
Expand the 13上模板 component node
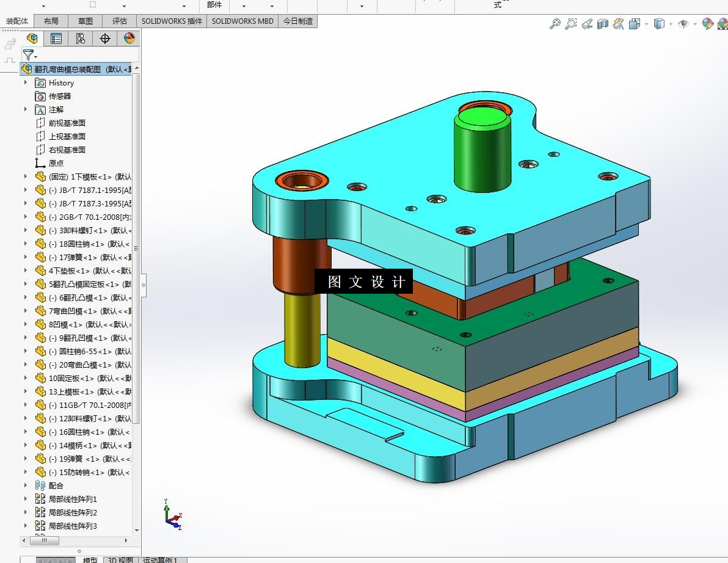26,392
